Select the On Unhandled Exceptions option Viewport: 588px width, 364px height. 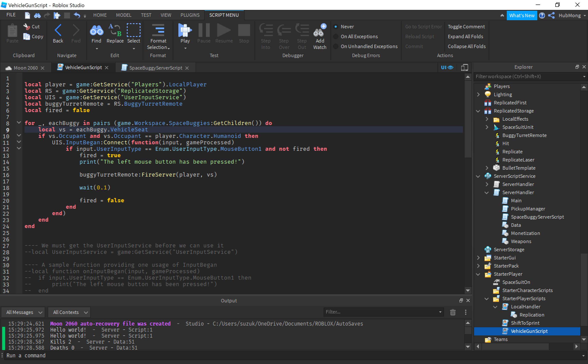click(x=335, y=46)
